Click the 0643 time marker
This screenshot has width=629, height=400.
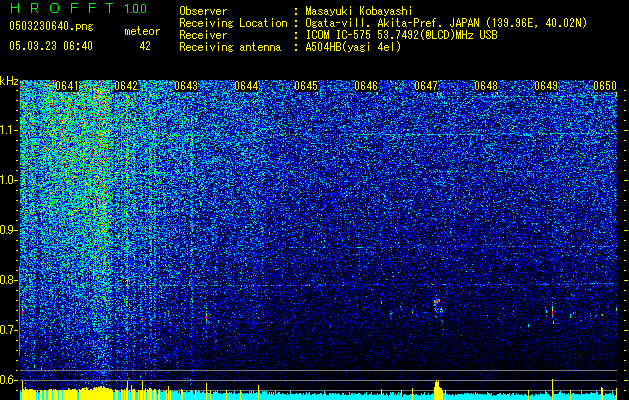point(186,86)
